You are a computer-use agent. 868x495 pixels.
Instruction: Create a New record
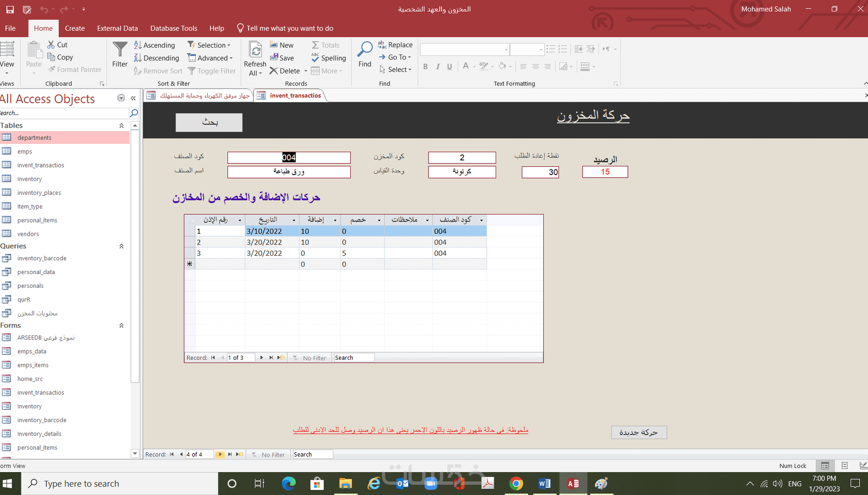tap(281, 45)
